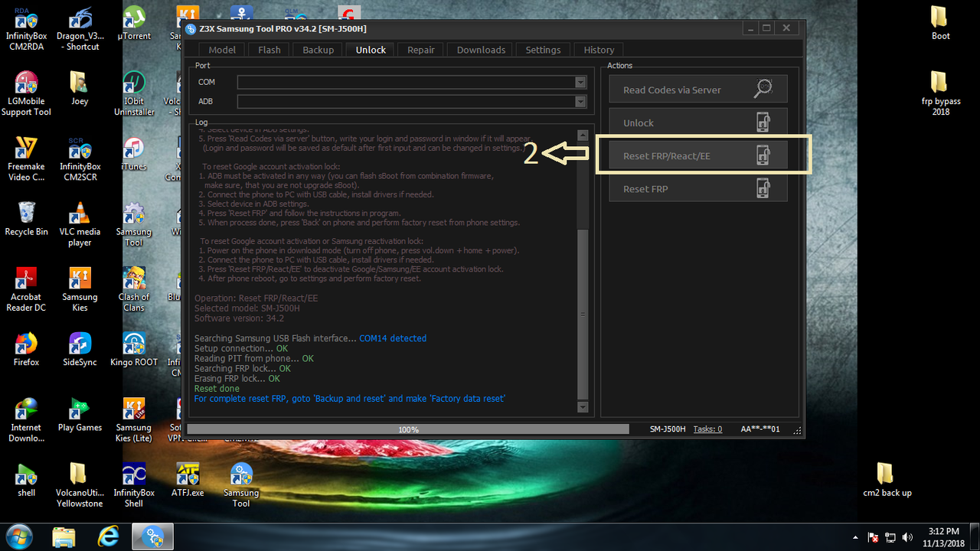Image resolution: width=980 pixels, height=551 pixels.
Task: Open the taskbar clock showing 3:12 PM
Action: pos(943,536)
